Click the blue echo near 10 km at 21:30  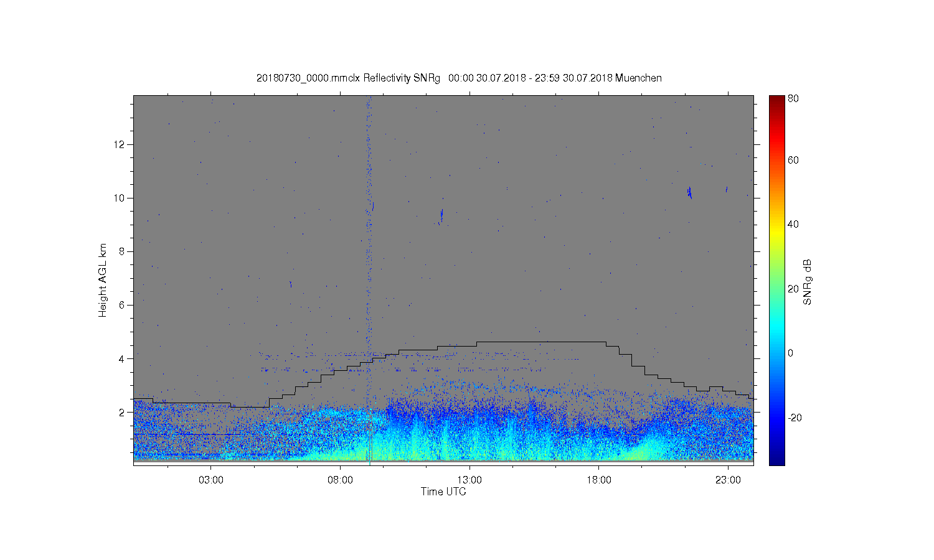689,192
